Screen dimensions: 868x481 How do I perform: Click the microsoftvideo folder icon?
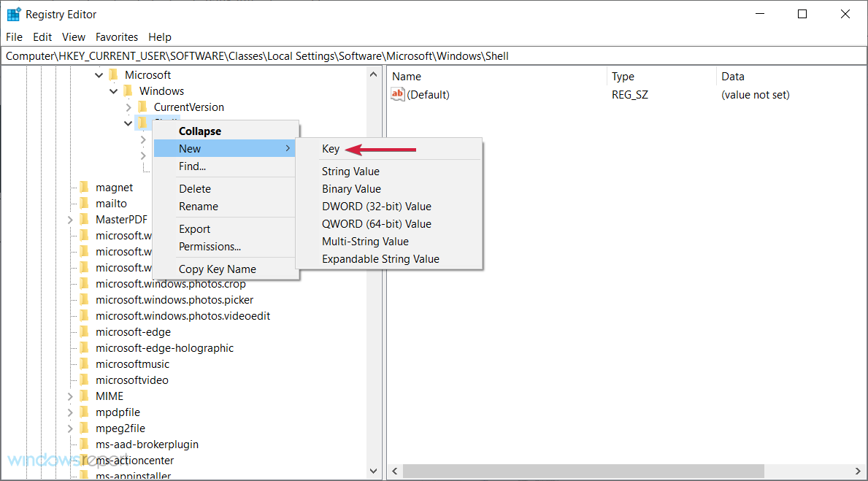85,380
